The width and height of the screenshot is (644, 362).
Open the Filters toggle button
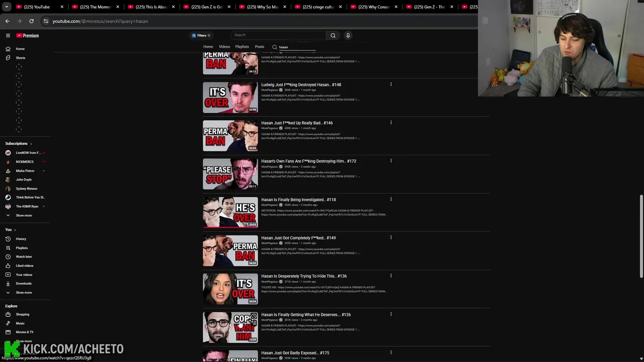[x=201, y=35]
